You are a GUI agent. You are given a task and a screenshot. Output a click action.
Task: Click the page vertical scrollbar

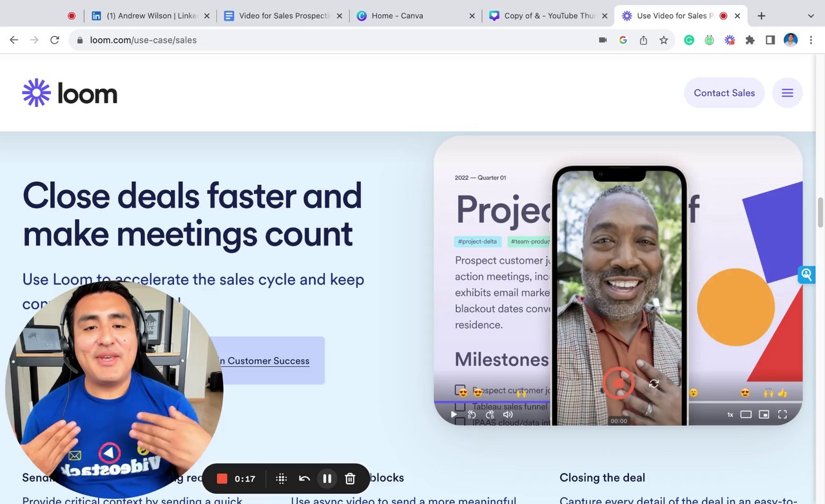click(x=820, y=213)
